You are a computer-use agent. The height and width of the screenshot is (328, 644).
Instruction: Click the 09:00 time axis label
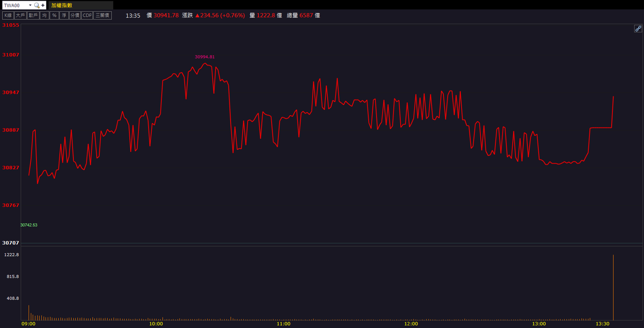28,324
